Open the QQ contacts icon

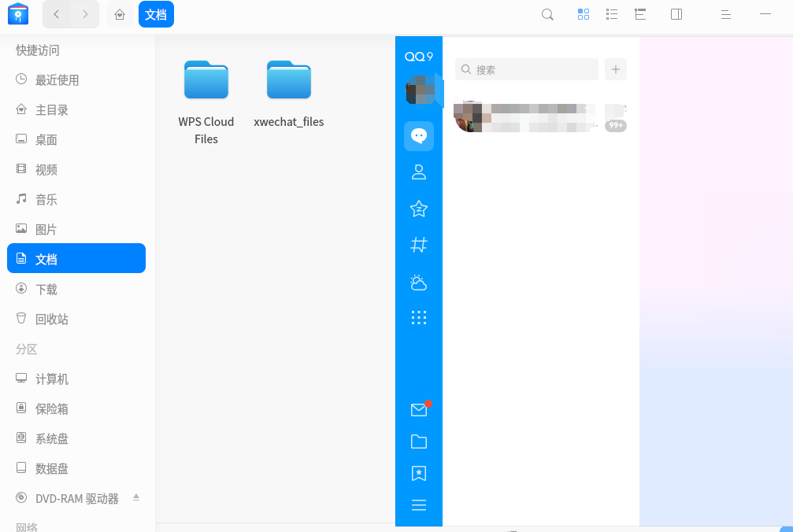(419, 172)
